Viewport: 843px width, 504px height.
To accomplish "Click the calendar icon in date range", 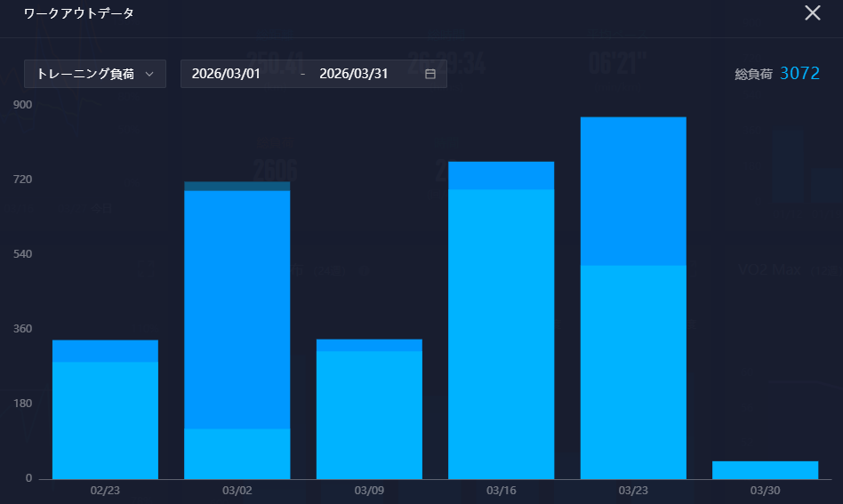I will point(430,74).
